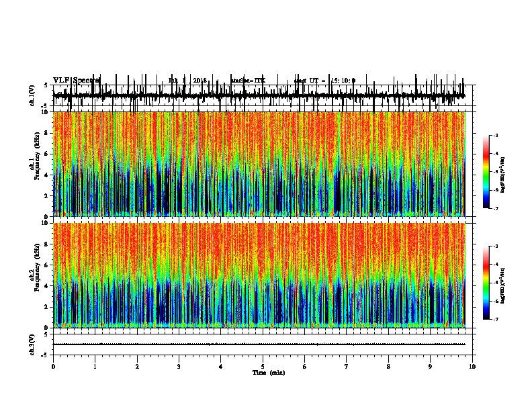Click the ch.2 spectrogram panel
The image size is (532, 411).
(259, 275)
